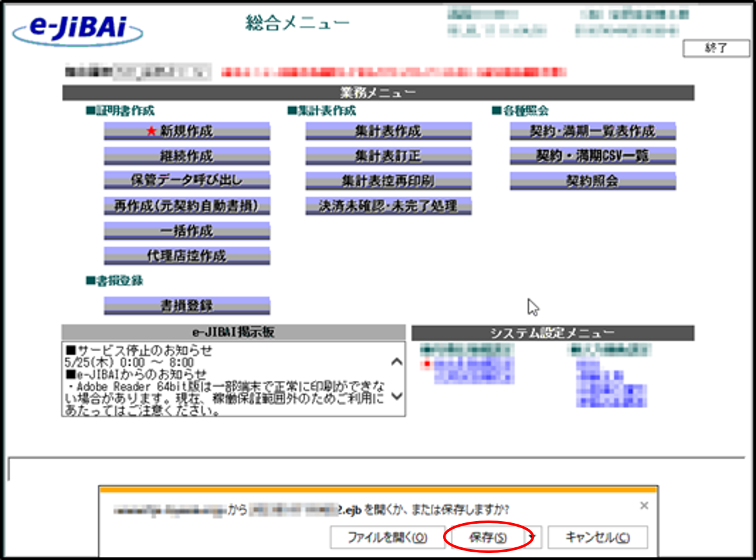Click the 業務メニュー header bar
This screenshot has height=560, width=756.
pyautogui.click(x=378, y=92)
